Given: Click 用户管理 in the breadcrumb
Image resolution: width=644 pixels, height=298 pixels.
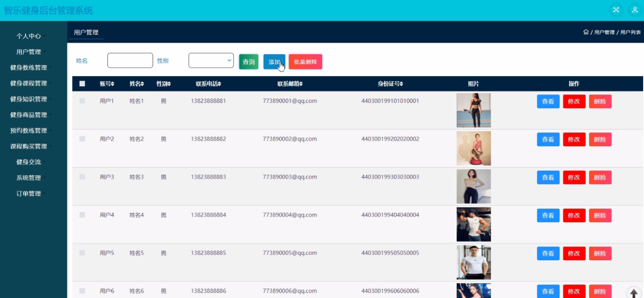Looking at the screenshot, I should point(605,32).
